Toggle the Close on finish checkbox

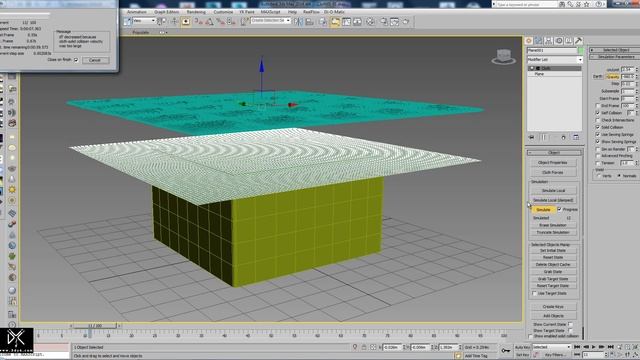click(76, 60)
